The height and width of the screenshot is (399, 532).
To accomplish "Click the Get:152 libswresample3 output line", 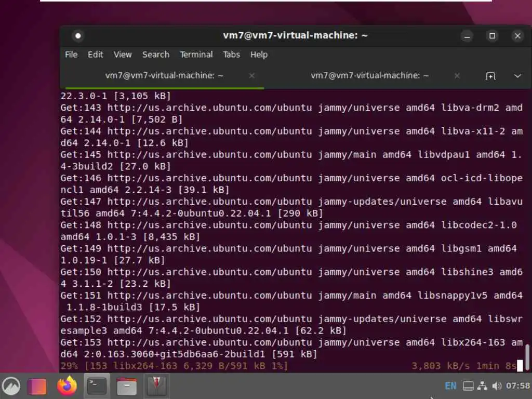I will click(x=291, y=324).
